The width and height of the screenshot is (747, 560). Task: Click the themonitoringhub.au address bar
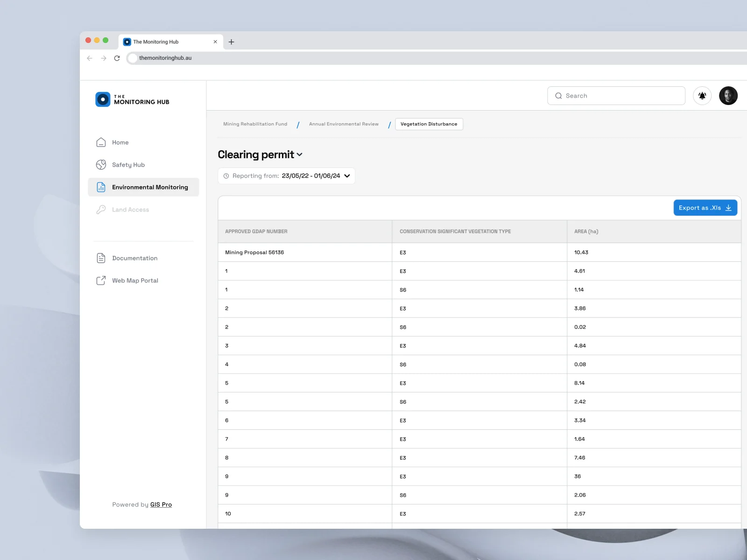pos(437,58)
